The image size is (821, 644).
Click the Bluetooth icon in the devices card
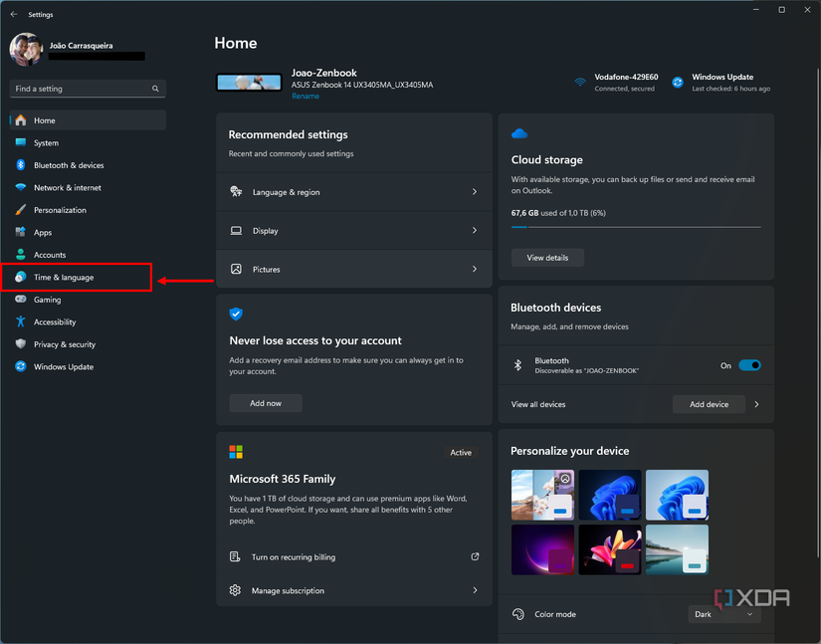point(517,364)
